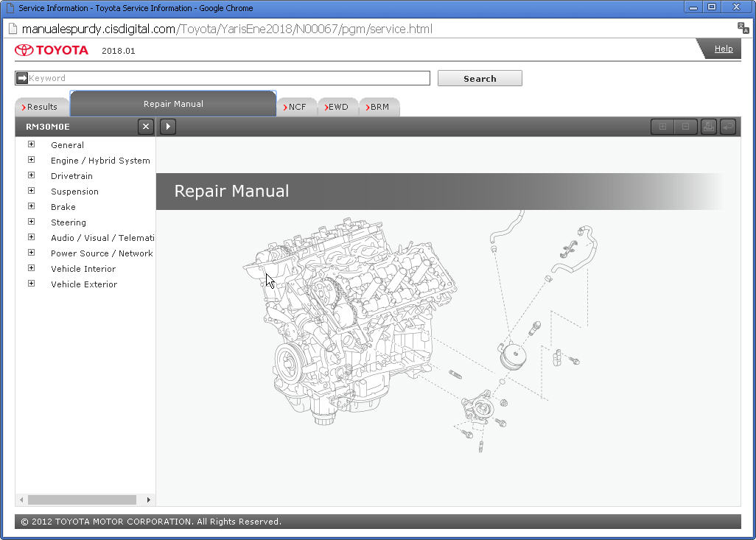Click the Repair Manual banner heading
The width and height of the screenshot is (756, 540).
point(231,191)
